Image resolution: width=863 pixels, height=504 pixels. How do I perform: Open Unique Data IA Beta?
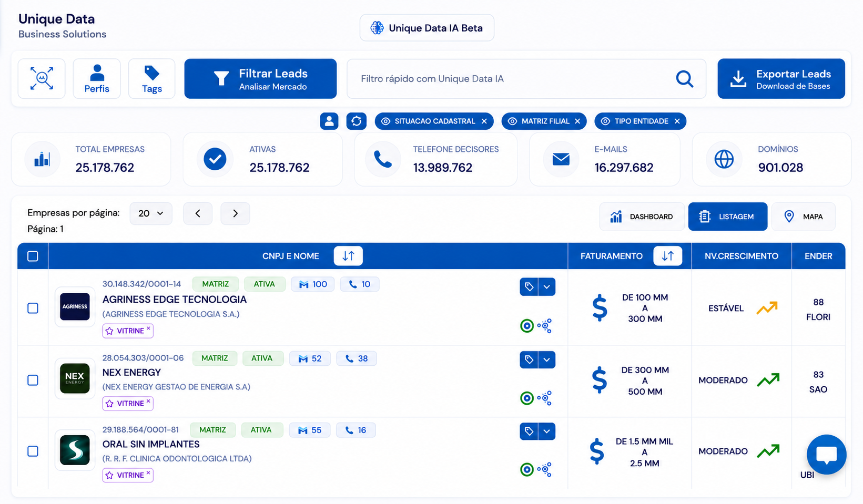(427, 28)
